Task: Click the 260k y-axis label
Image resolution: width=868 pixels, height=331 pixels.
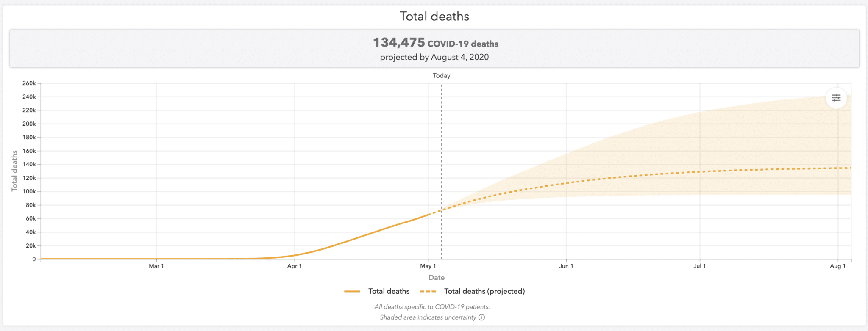Action: [29, 83]
